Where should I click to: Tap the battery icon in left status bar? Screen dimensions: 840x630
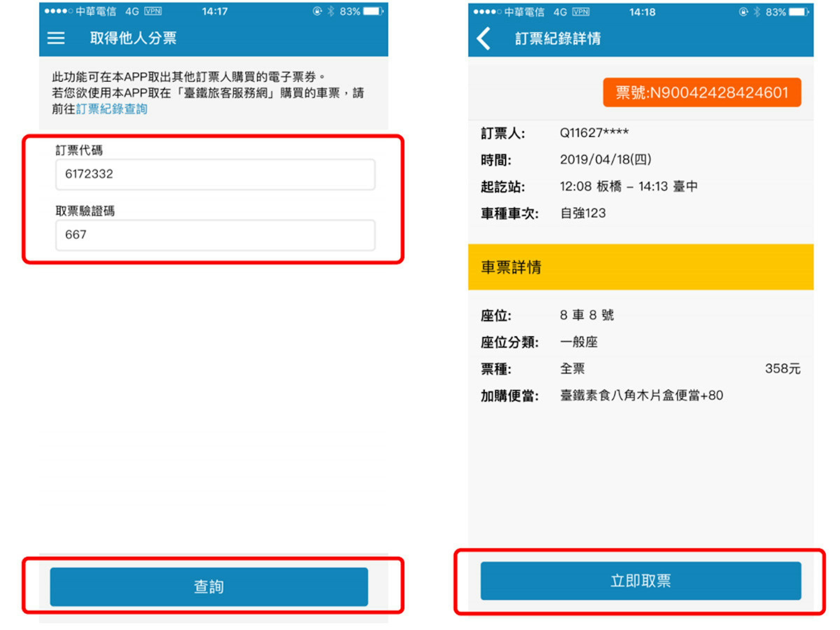click(373, 12)
